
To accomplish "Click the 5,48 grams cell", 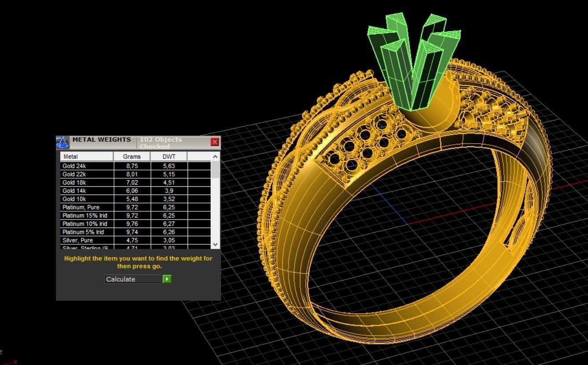I will click(x=132, y=199).
